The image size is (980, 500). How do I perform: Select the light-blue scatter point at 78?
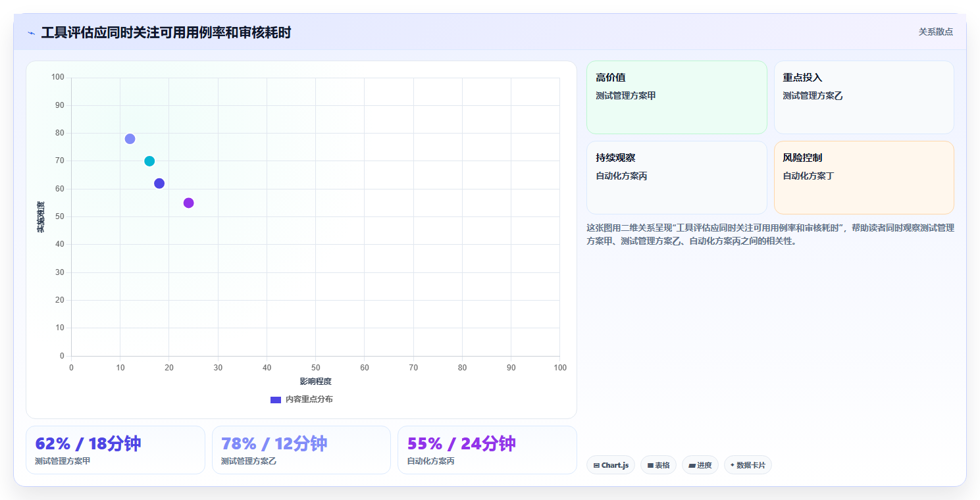tap(130, 139)
